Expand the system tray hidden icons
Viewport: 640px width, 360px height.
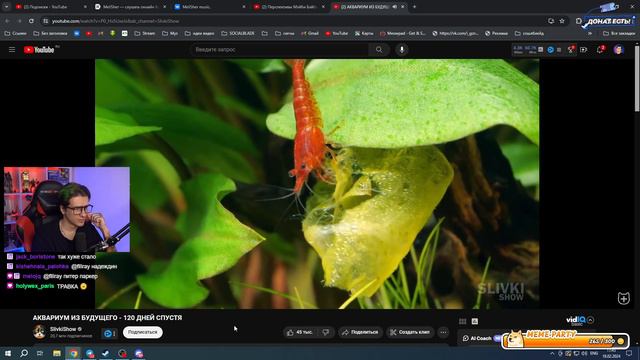[x=552, y=353]
